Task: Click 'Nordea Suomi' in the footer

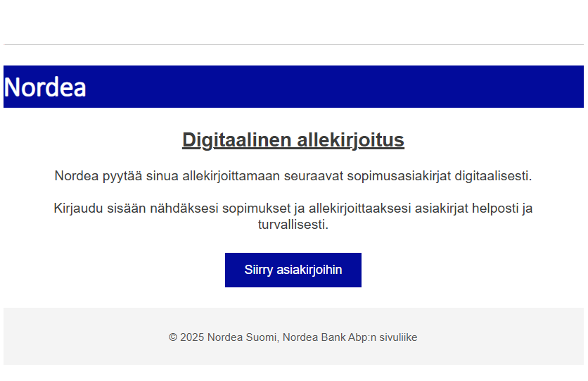Action: pos(243,337)
